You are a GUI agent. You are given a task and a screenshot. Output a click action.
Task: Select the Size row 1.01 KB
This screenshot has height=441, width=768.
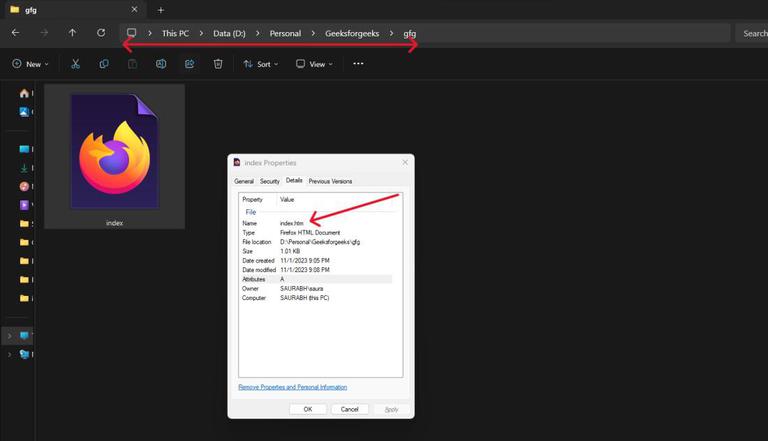click(316, 251)
